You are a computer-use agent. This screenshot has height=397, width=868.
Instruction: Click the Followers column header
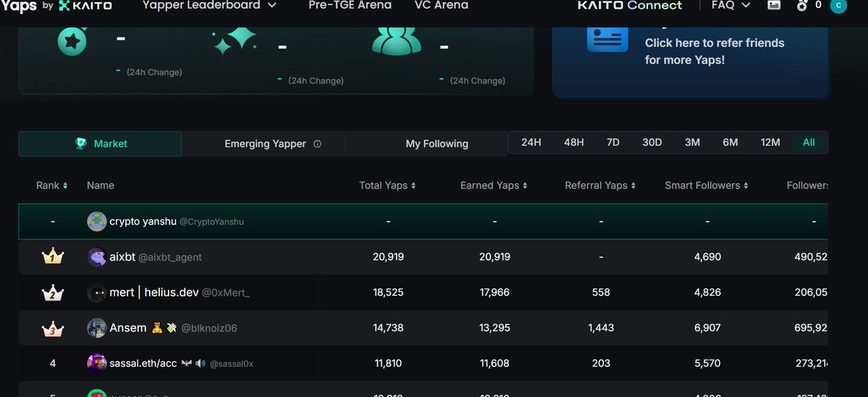(x=807, y=185)
